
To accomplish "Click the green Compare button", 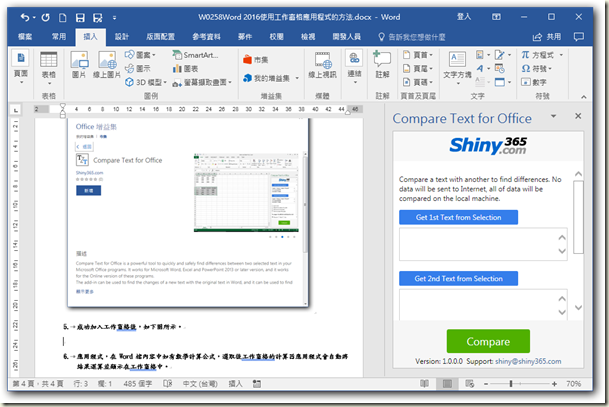I will coord(488,341).
